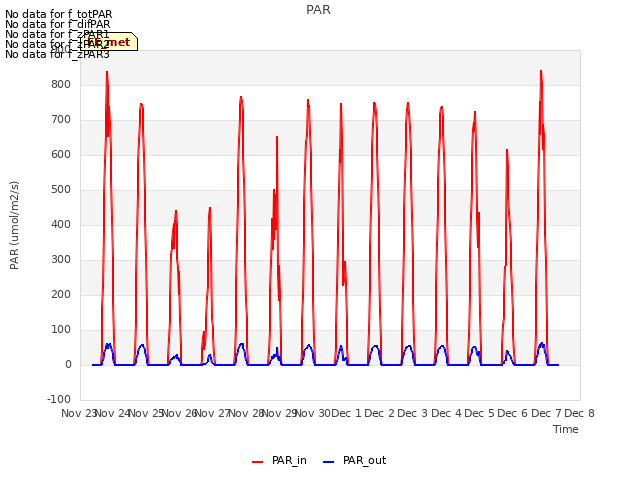Click the 800 y-axis tick label

tap(61, 84)
